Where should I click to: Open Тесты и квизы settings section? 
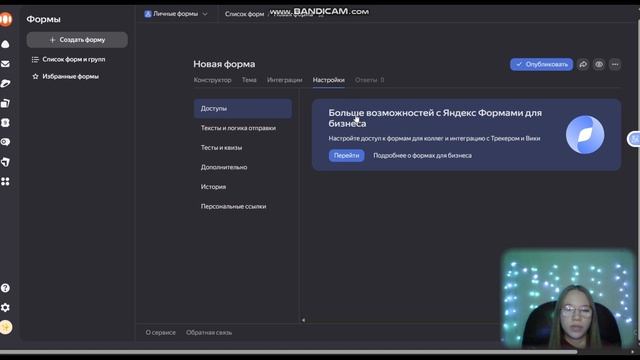(x=242, y=148)
